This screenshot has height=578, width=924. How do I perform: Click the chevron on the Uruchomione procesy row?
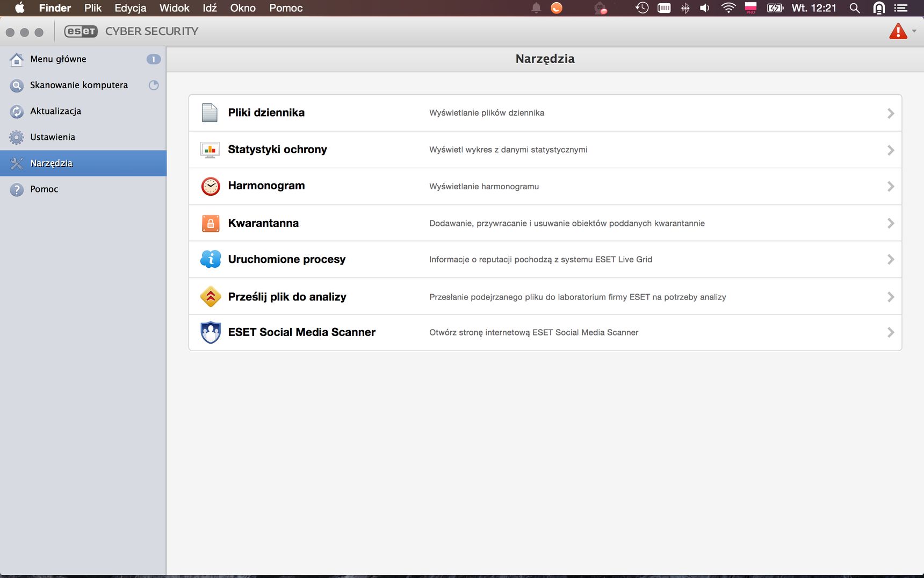click(891, 260)
